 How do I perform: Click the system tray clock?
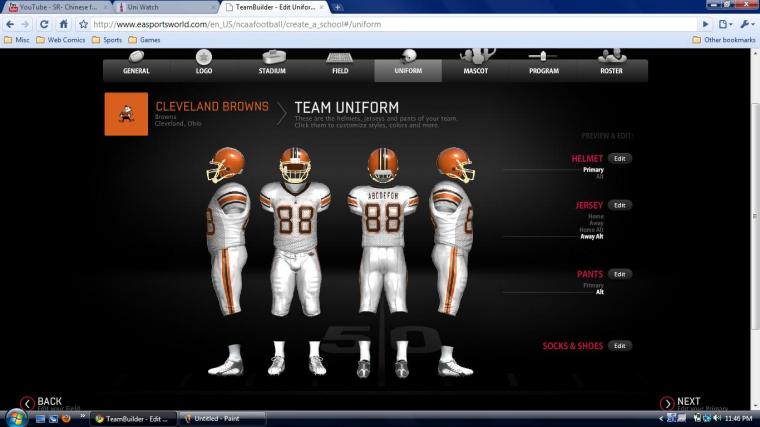click(x=739, y=418)
